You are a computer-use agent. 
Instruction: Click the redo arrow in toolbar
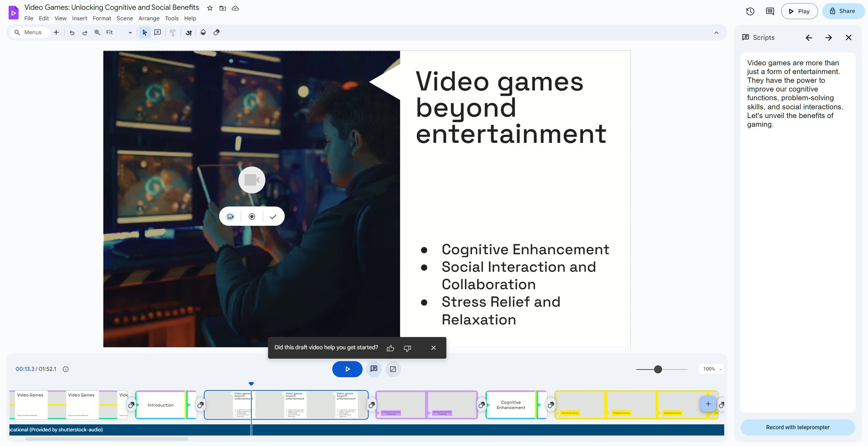pyautogui.click(x=85, y=32)
